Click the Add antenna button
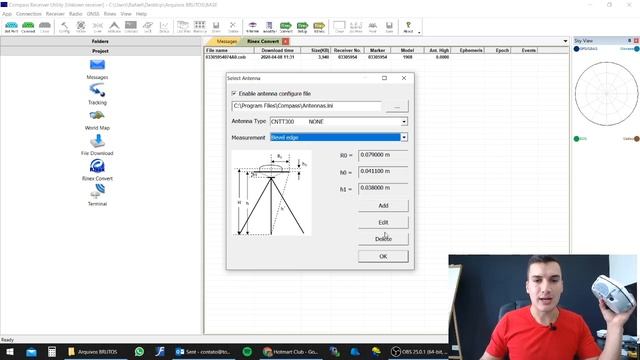Screen dimensions: 640x360 (x=383, y=206)
